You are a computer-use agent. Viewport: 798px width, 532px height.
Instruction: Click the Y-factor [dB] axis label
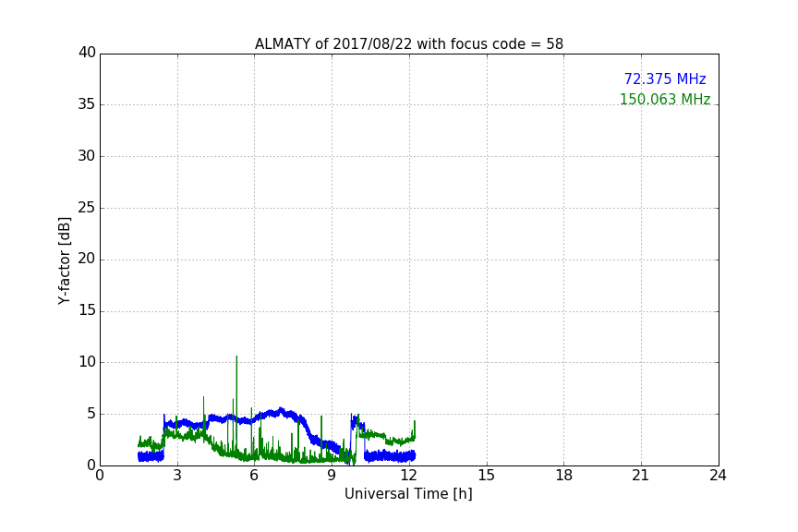(64, 260)
